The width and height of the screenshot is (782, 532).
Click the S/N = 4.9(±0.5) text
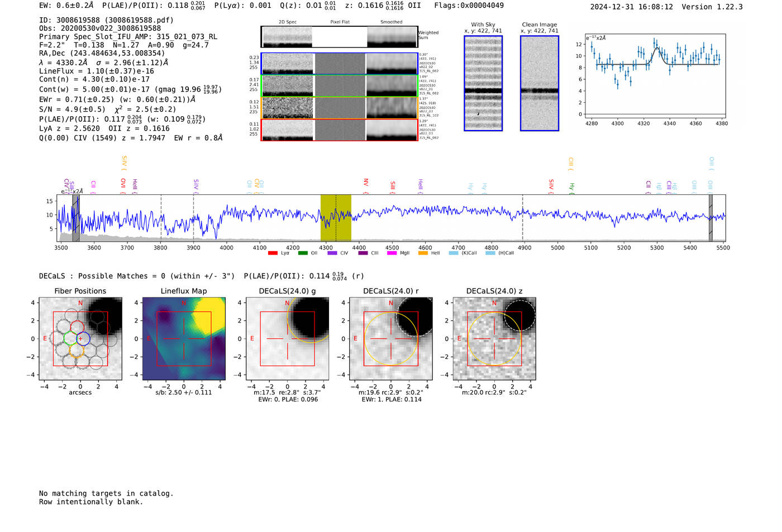coord(72,109)
